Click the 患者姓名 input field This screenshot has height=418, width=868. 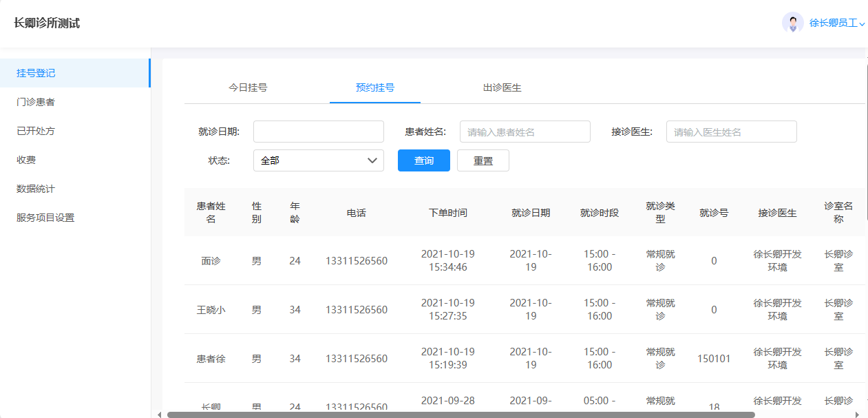pos(525,132)
